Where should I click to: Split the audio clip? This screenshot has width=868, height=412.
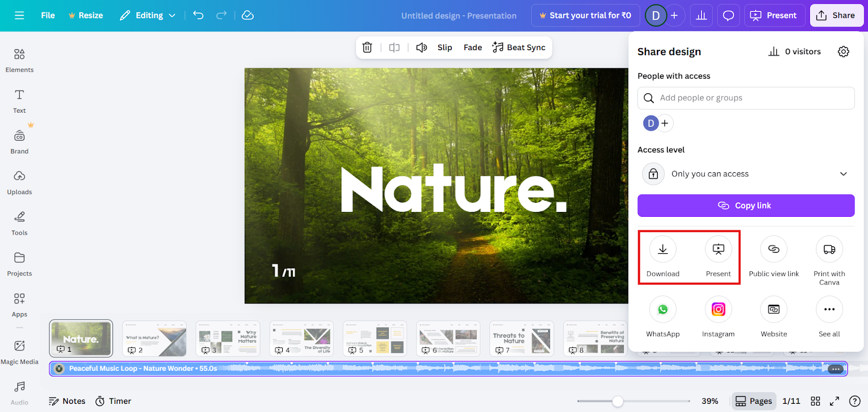pyautogui.click(x=394, y=48)
